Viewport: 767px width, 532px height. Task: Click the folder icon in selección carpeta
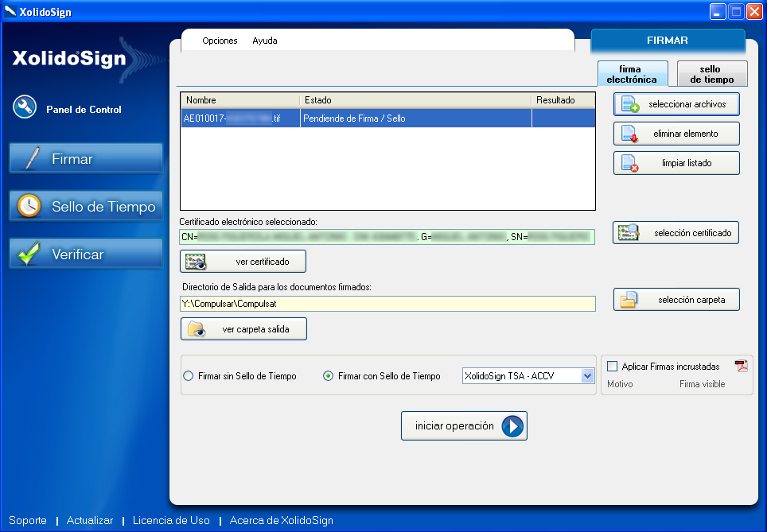[x=629, y=299]
